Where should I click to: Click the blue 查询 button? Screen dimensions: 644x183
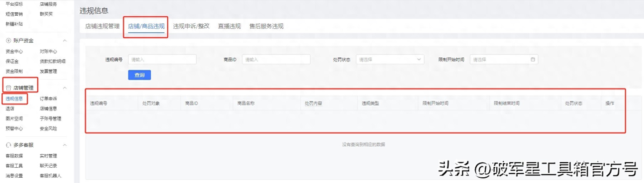coord(140,75)
